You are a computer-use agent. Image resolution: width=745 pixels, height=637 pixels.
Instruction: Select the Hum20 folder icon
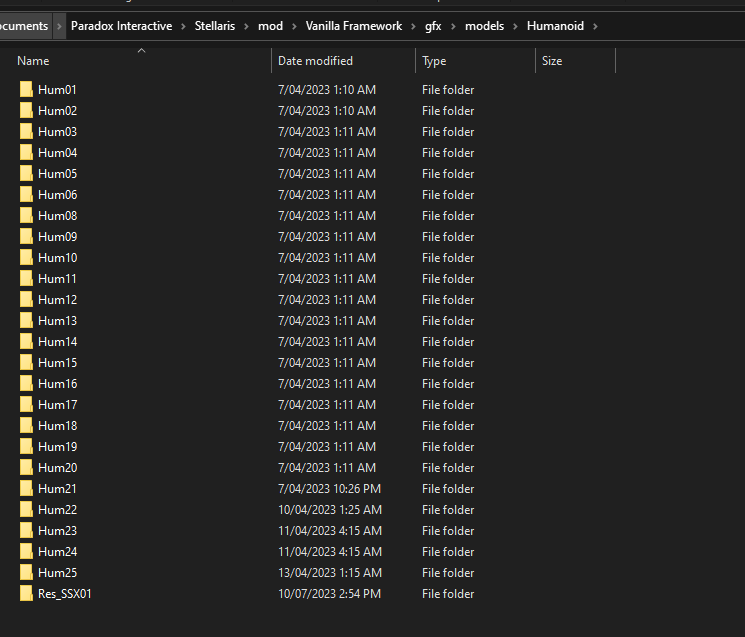click(x=26, y=467)
